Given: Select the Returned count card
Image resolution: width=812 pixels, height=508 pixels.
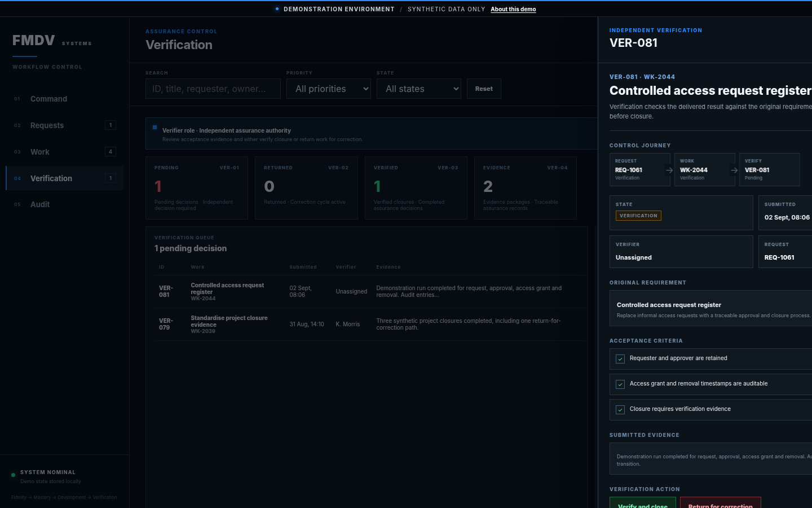Looking at the screenshot, I should [x=306, y=188].
